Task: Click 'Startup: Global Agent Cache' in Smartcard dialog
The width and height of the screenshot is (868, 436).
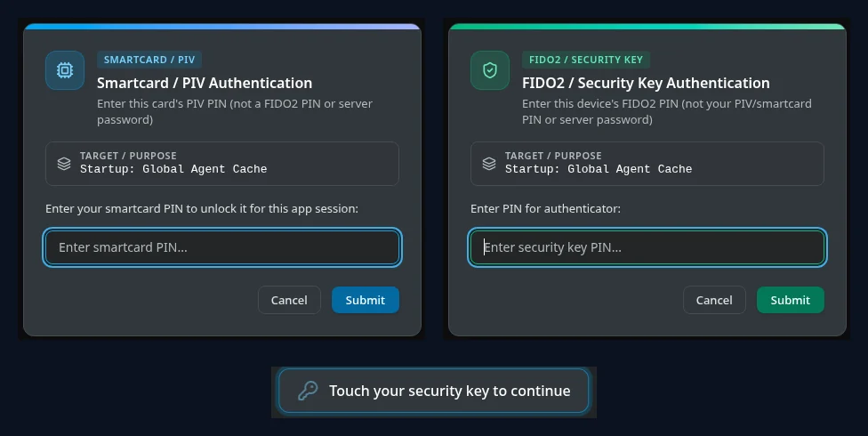Action: (173, 169)
